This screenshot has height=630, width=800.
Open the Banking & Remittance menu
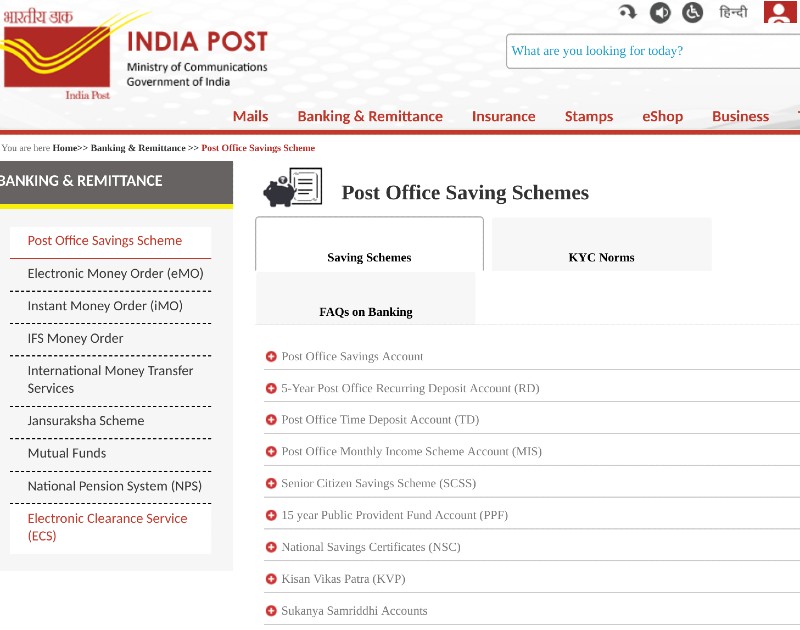pyautogui.click(x=370, y=116)
